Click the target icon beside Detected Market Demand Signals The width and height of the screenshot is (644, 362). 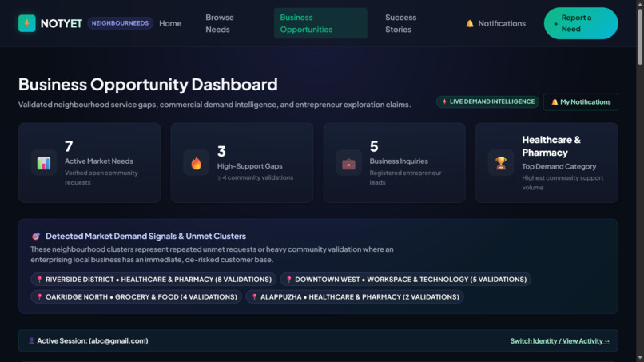click(x=36, y=237)
